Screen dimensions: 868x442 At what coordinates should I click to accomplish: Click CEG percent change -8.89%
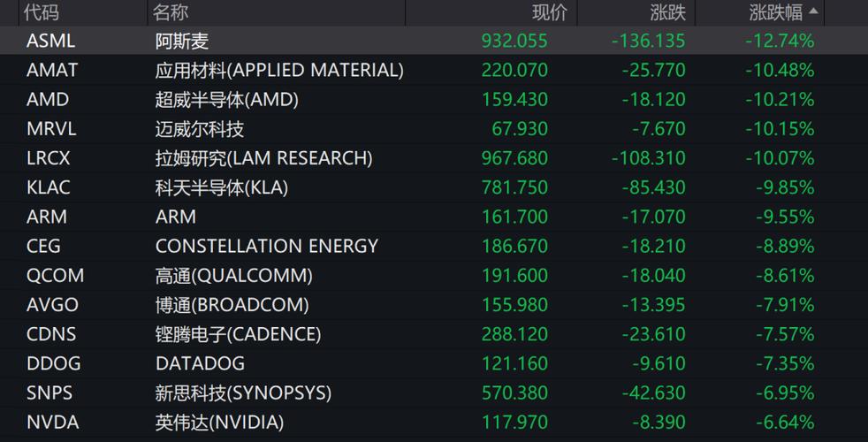[785, 246]
